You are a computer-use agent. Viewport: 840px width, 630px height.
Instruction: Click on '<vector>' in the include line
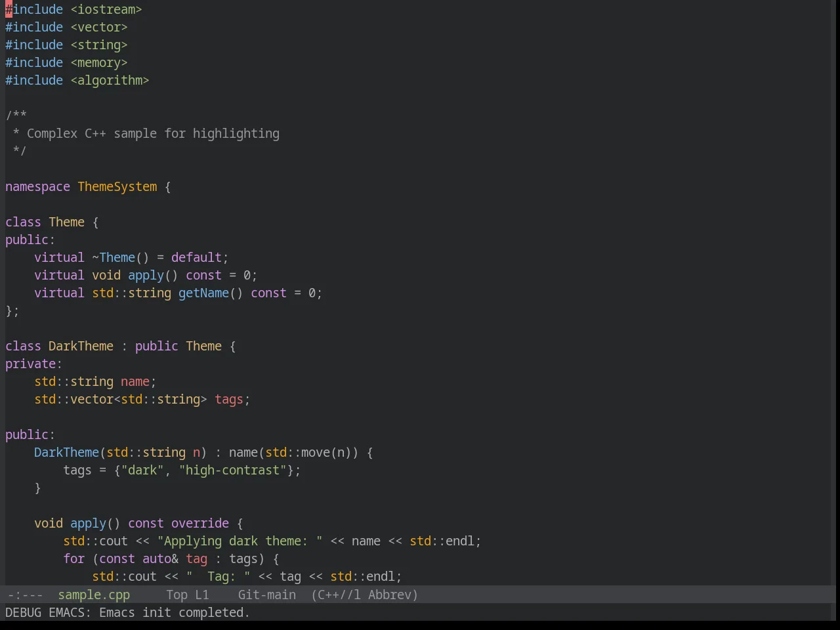point(99,27)
